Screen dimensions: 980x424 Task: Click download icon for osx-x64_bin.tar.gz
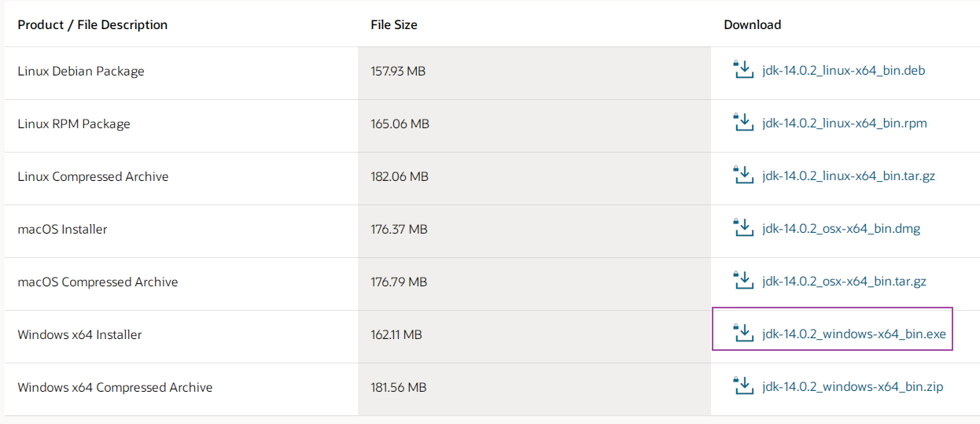[742, 281]
